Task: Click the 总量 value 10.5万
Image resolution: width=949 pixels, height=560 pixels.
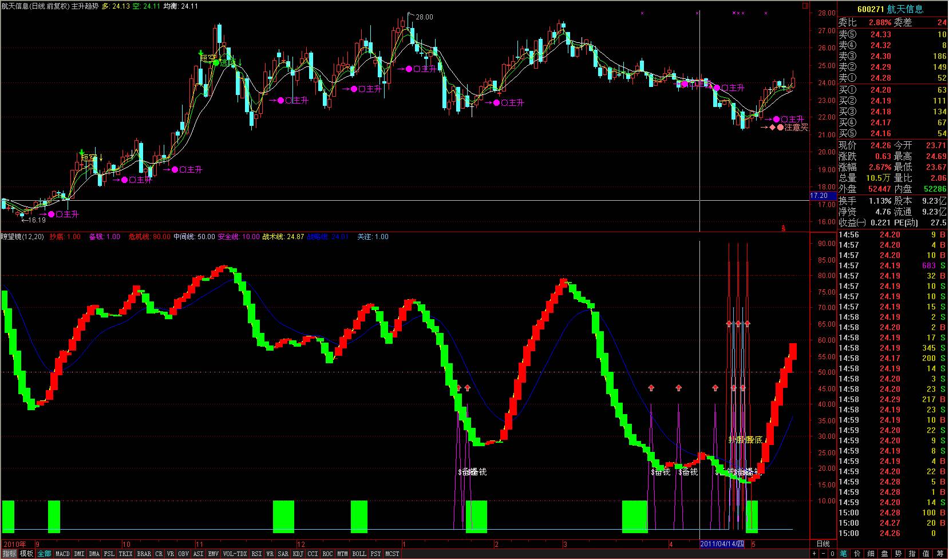Action: pyautogui.click(x=879, y=178)
